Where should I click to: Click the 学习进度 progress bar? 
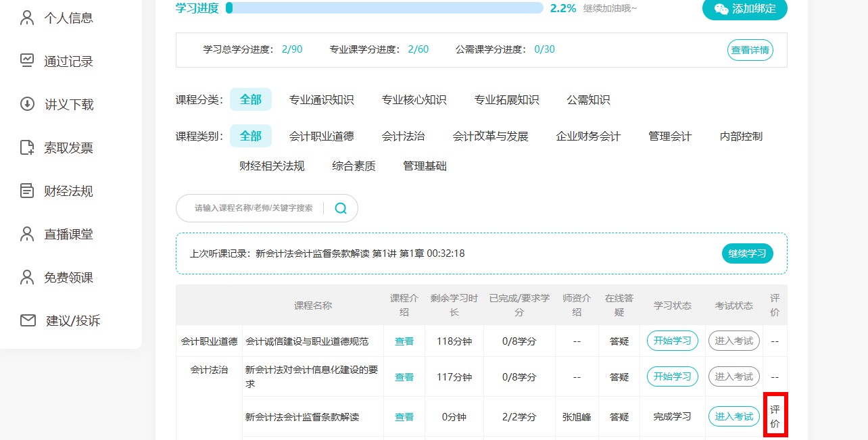pos(385,8)
